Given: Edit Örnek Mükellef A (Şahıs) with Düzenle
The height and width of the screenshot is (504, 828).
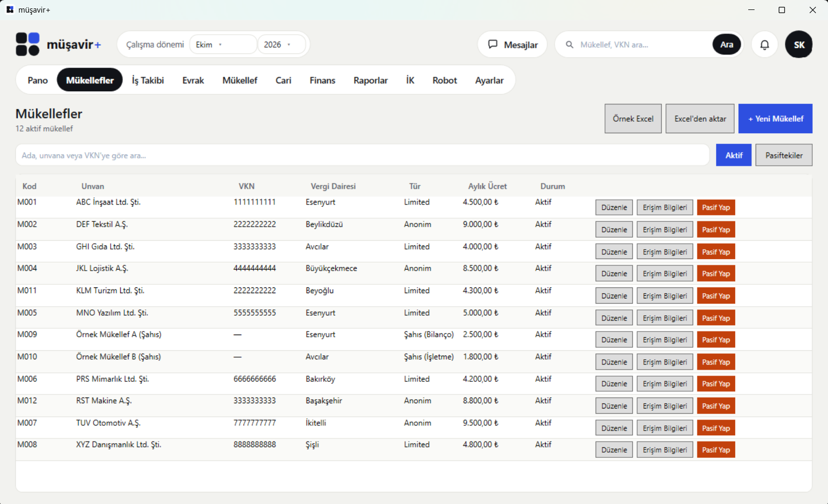Looking at the screenshot, I should 614,340.
